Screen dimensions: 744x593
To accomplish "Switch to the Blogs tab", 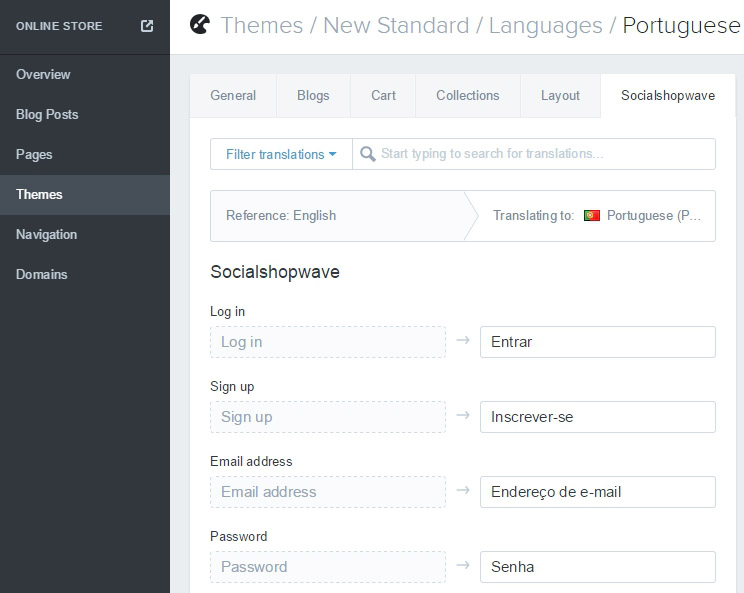I will 313,95.
